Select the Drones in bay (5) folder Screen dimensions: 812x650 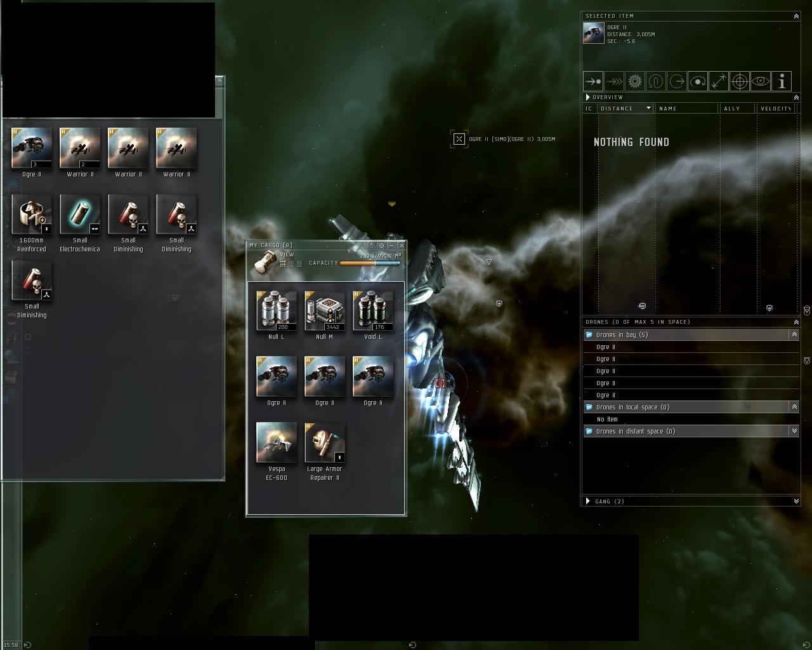point(691,335)
